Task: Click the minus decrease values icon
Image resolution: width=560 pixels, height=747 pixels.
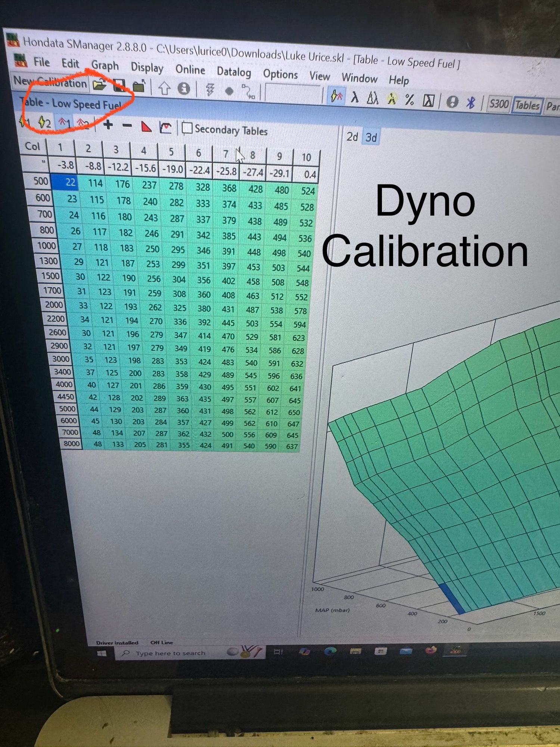Action: (127, 126)
